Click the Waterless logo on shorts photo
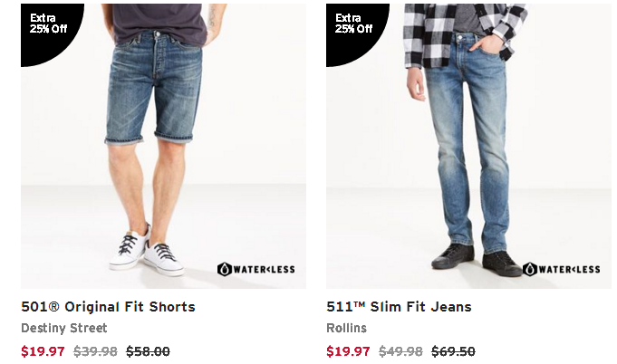 (x=255, y=269)
